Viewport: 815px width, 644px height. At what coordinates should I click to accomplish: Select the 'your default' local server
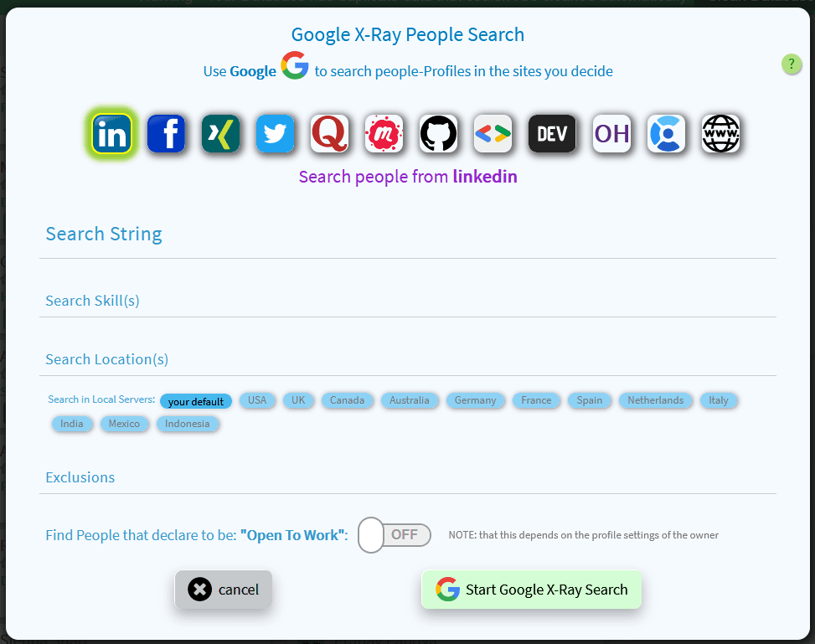(196, 401)
